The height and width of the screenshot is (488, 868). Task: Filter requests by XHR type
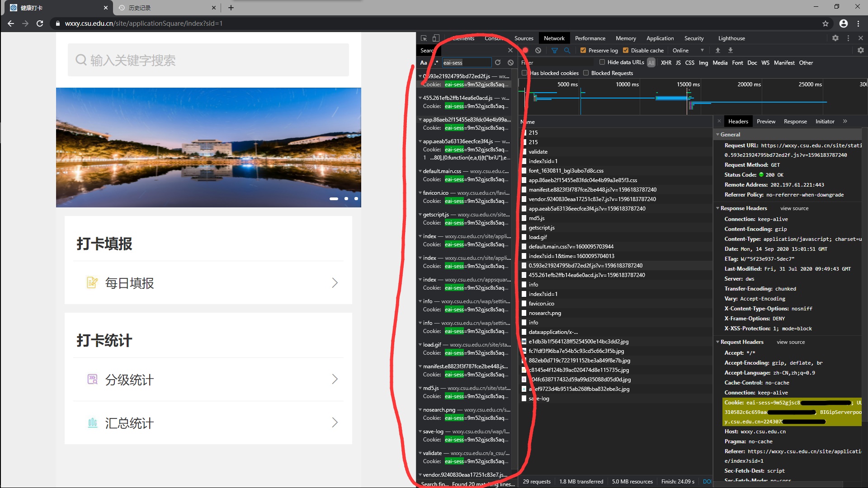(666, 63)
